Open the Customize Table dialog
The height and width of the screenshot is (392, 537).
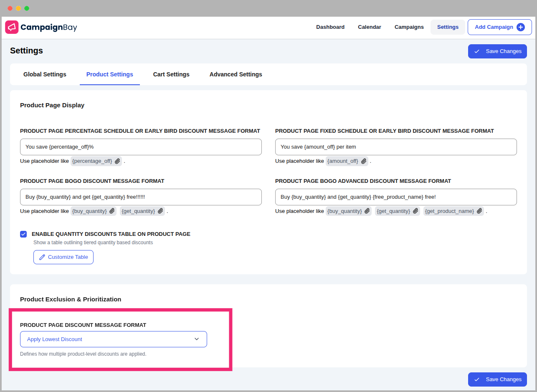(x=63, y=257)
